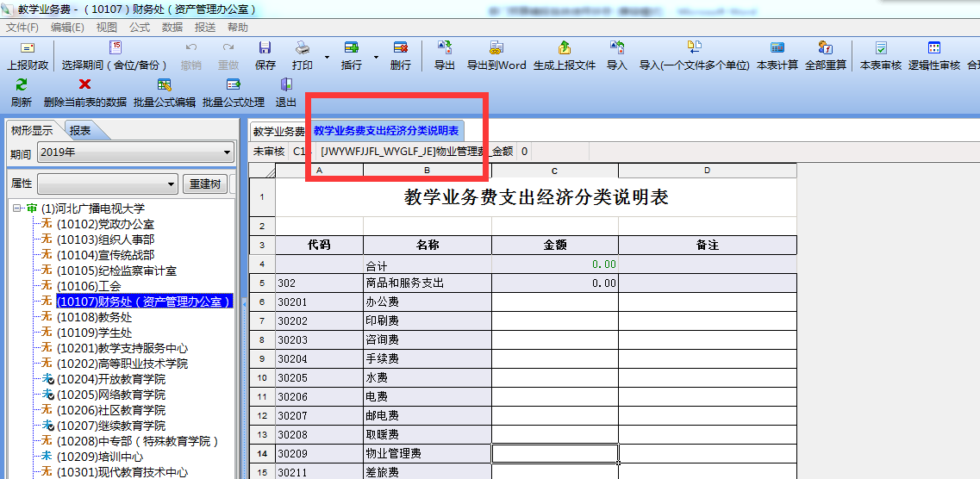
Task: Refresh with the 刷新 icon
Action: coord(22,84)
